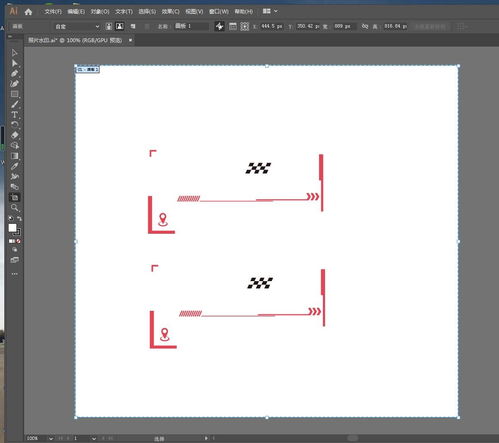The height and width of the screenshot is (443, 499).
Task: Select the Type tool
Action: (14, 115)
